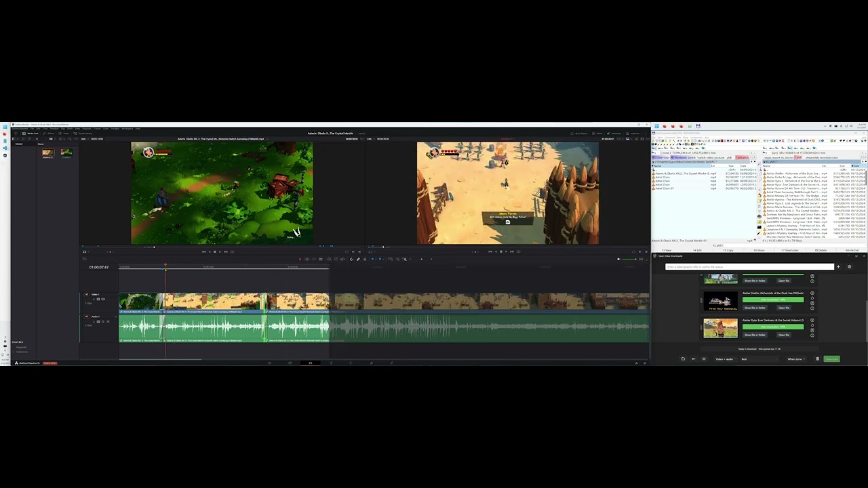Mute monitor volume speaker icon in Resolve
The image size is (868, 488).
point(618,259)
